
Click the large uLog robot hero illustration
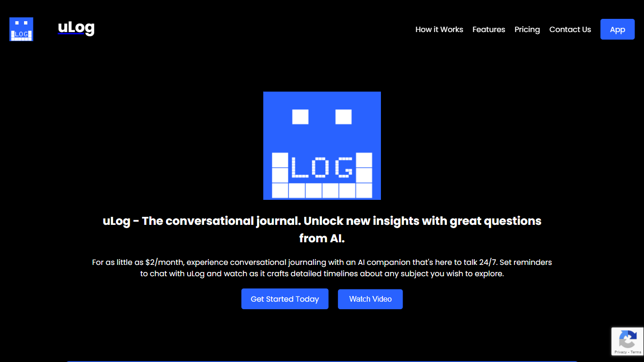click(322, 145)
